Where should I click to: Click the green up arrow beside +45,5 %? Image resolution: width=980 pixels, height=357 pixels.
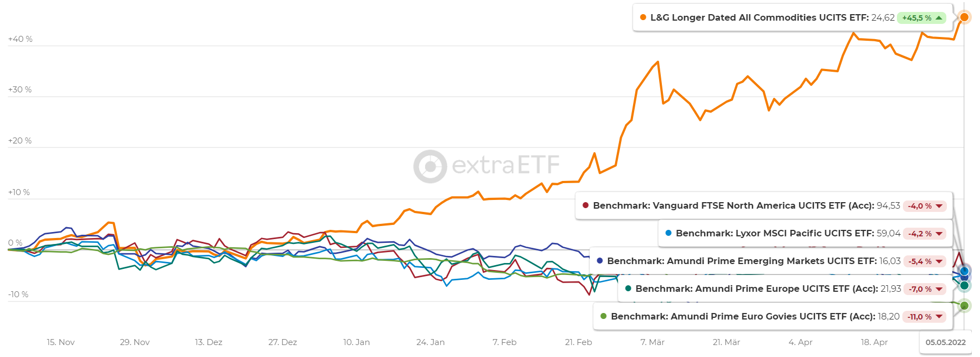(939, 18)
